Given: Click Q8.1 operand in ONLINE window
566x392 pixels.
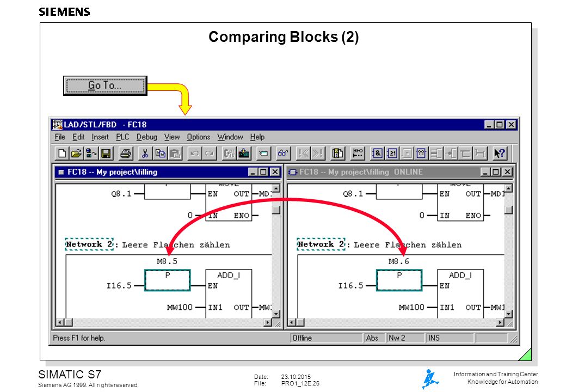Looking at the screenshot, I should (x=353, y=194).
